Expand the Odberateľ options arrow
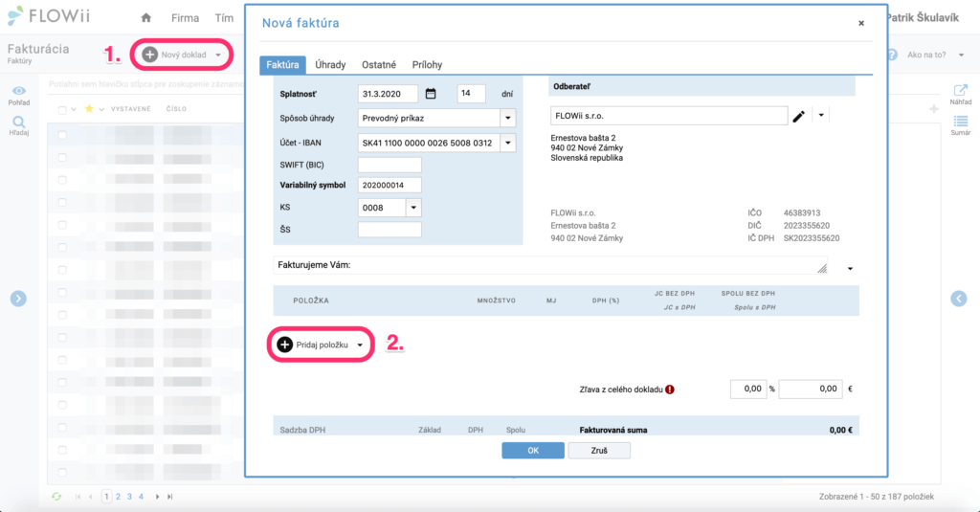Image resolution: width=980 pixels, height=512 pixels. [x=821, y=115]
